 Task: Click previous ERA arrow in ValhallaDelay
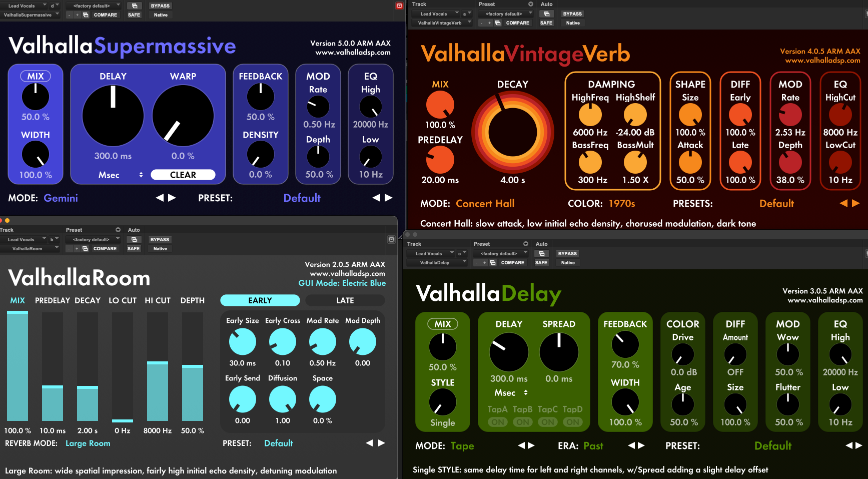point(631,445)
